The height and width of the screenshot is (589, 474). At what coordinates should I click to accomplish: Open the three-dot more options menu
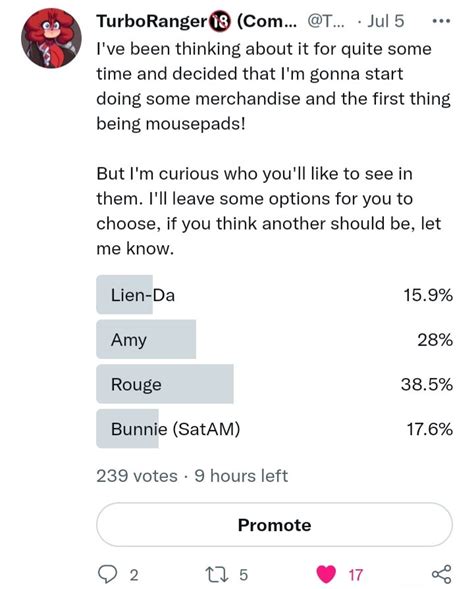[441, 21]
